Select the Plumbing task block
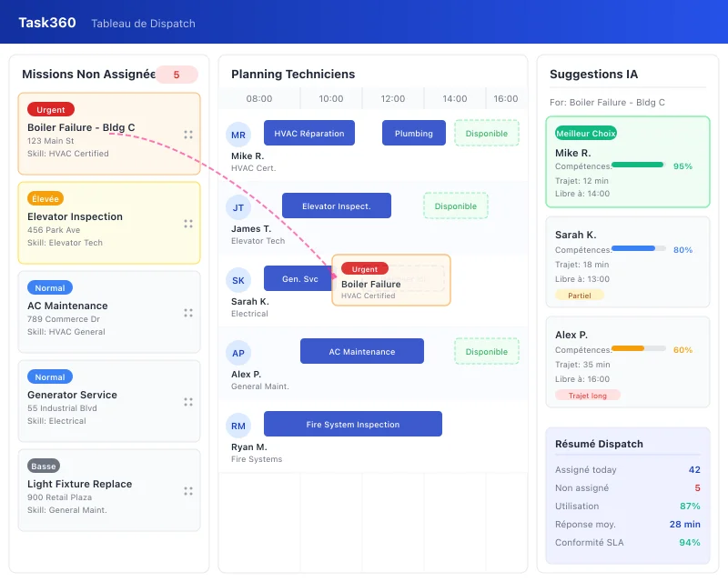The image size is (728, 582). [413, 133]
